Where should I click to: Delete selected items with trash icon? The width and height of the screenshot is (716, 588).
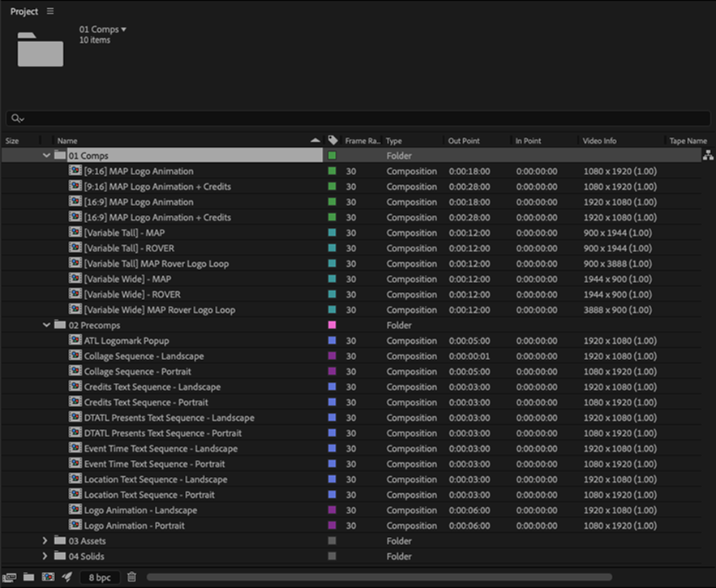point(132,577)
